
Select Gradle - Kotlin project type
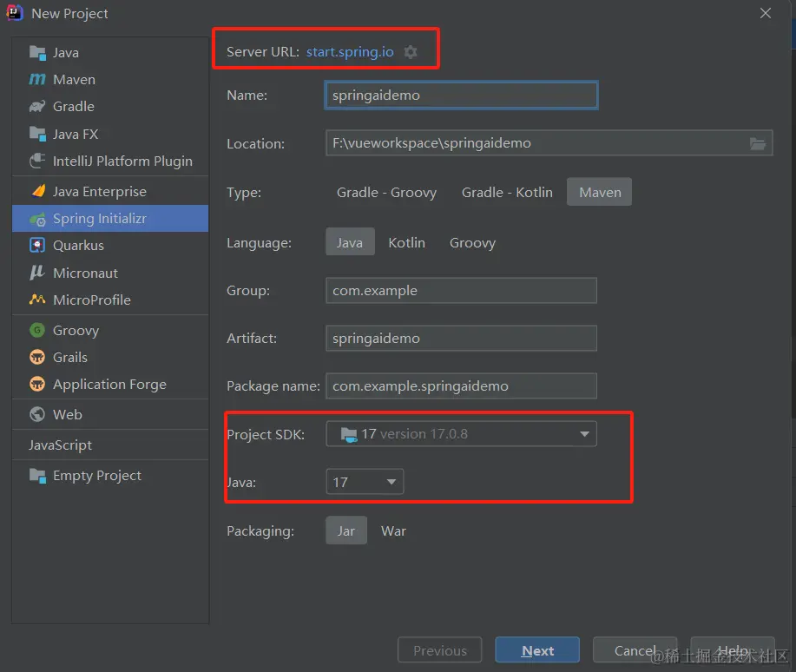[507, 193]
